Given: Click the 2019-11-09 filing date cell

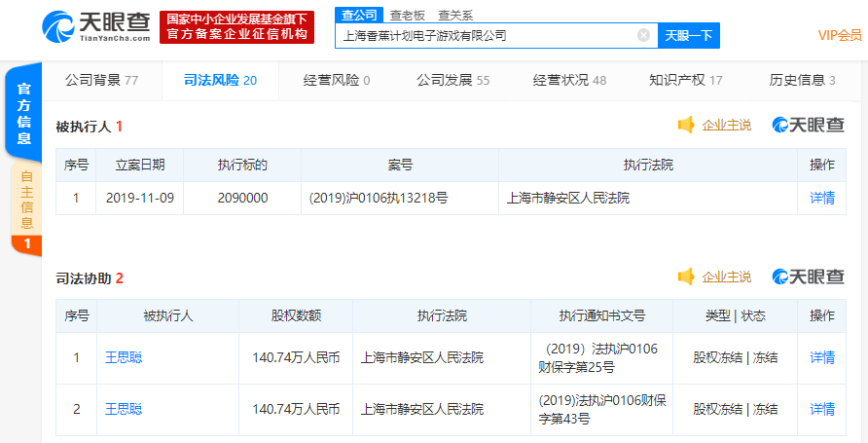Looking at the screenshot, I should [140, 198].
